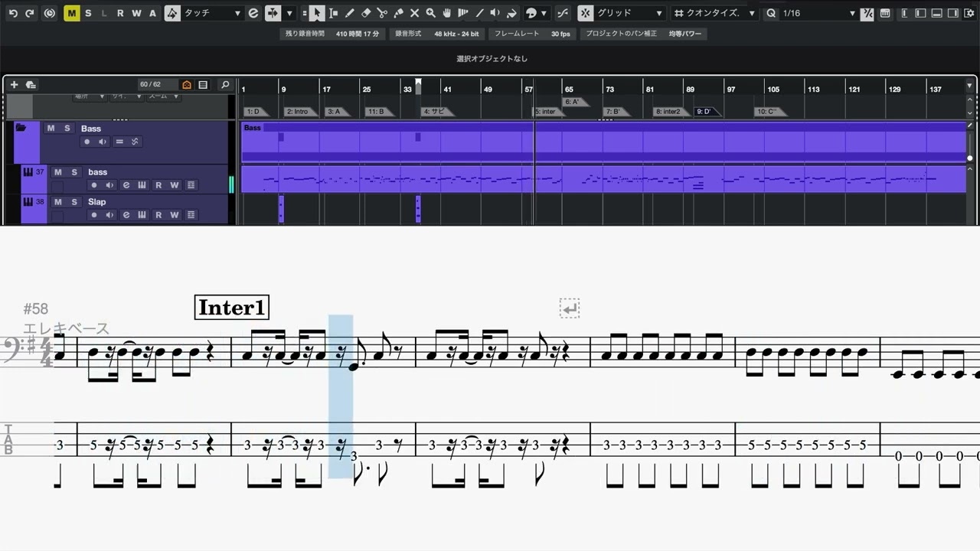Mute the Bass folder track
The width and height of the screenshot is (980, 551).
51,128
